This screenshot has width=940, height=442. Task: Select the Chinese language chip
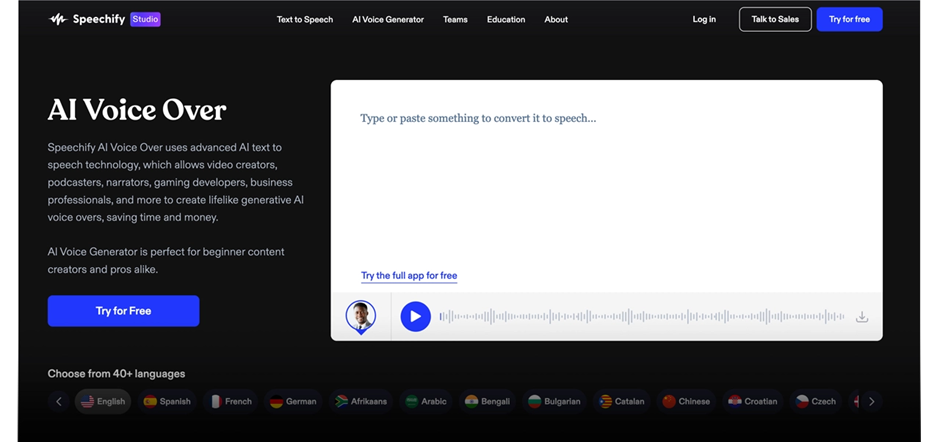pos(686,401)
